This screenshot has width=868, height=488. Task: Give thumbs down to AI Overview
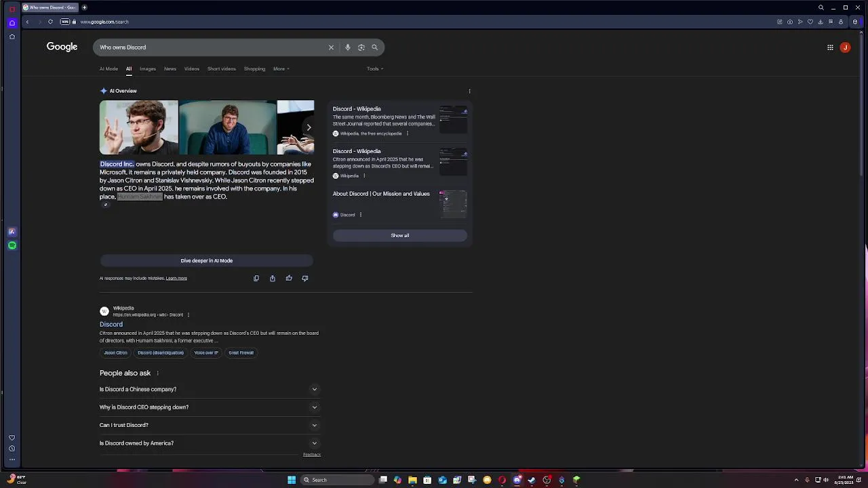(305, 278)
